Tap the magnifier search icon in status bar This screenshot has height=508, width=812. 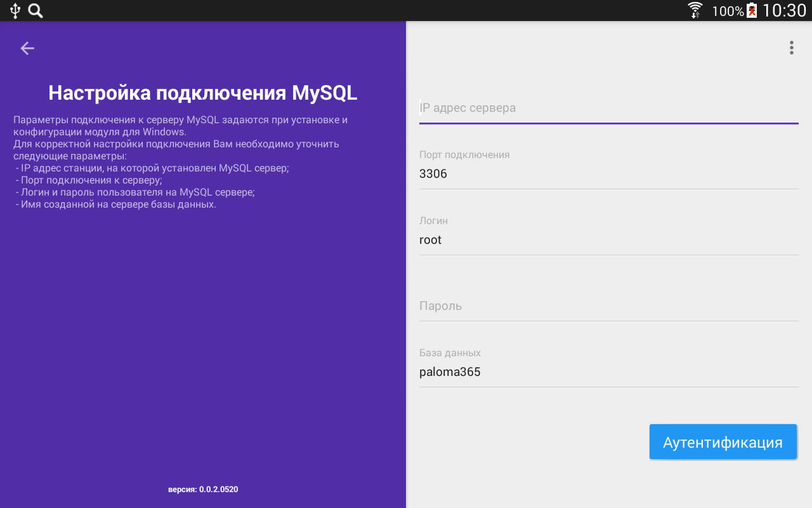(36, 10)
